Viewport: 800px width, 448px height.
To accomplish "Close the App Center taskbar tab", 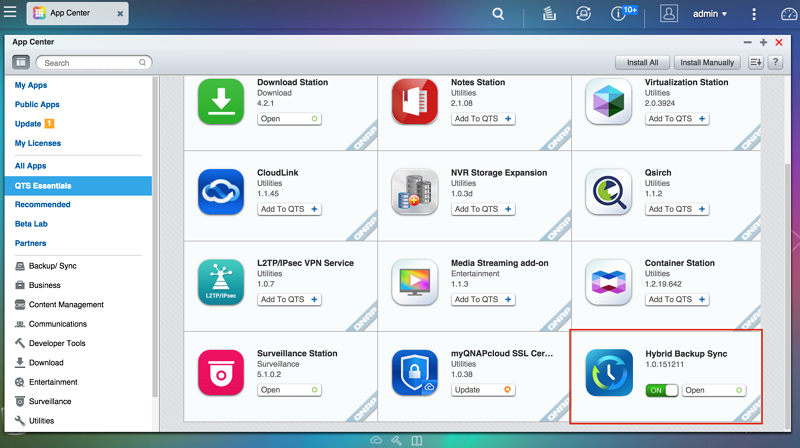I will pos(120,14).
